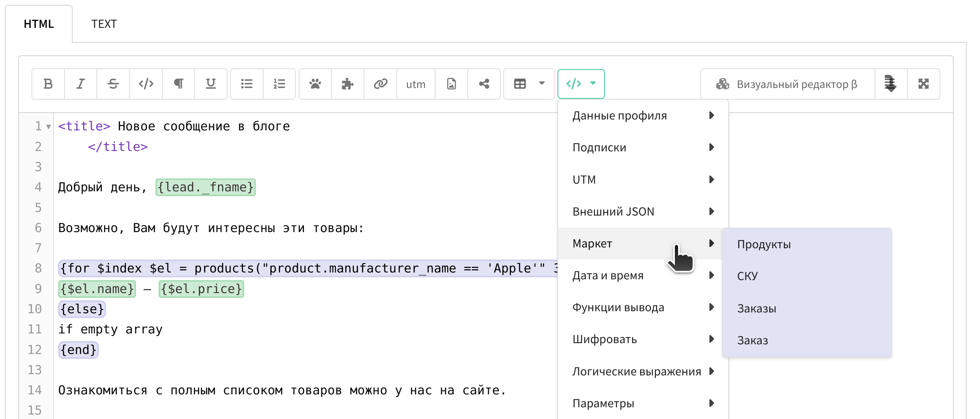Open Параметры submenu
980x419 pixels.
coord(643,403)
